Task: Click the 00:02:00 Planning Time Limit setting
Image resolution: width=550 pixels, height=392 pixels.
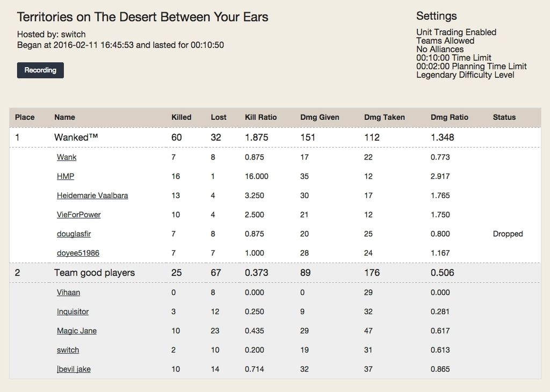Action: 472,66
